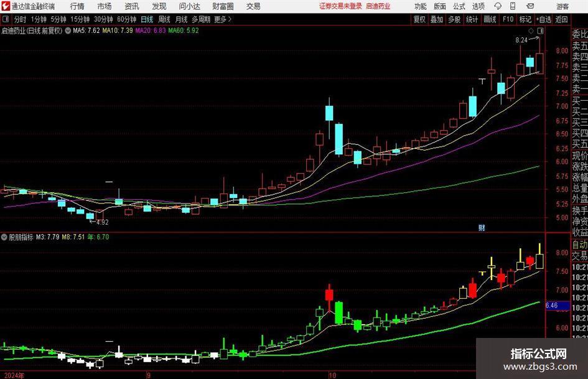Click the M3: 7.79 indicator value
Image resolution: width=588 pixels, height=379 pixels.
pyautogui.click(x=48, y=237)
